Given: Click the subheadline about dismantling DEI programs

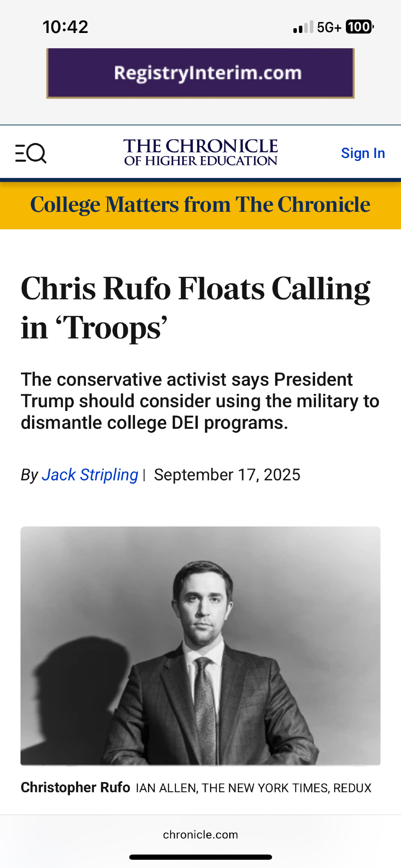Looking at the screenshot, I should [200, 401].
